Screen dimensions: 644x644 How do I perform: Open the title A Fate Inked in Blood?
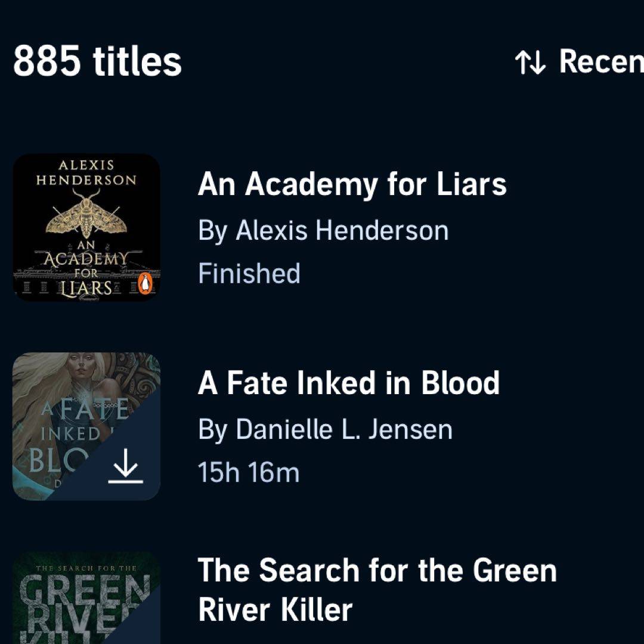point(348,383)
